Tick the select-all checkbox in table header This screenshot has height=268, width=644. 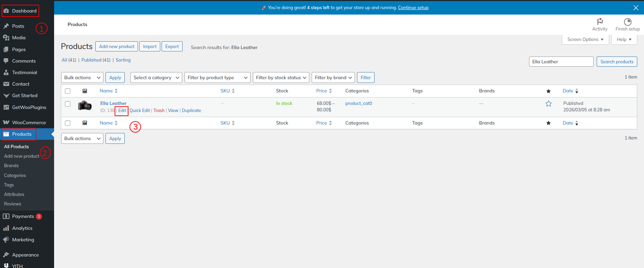pos(68,91)
